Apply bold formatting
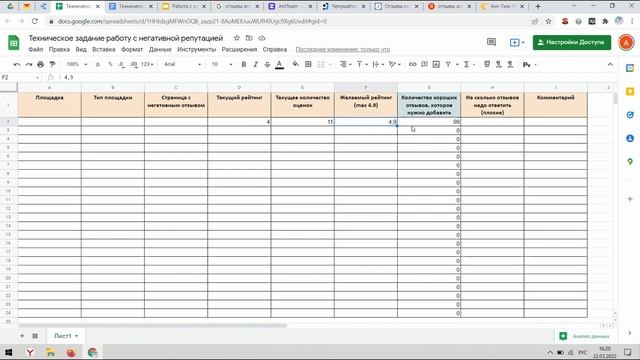The height and width of the screenshot is (360, 640). (244, 64)
